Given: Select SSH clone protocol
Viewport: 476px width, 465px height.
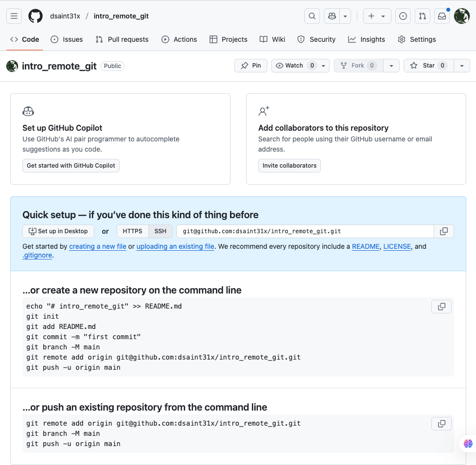Looking at the screenshot, I should pyautogui.click(x=160, y=231).
